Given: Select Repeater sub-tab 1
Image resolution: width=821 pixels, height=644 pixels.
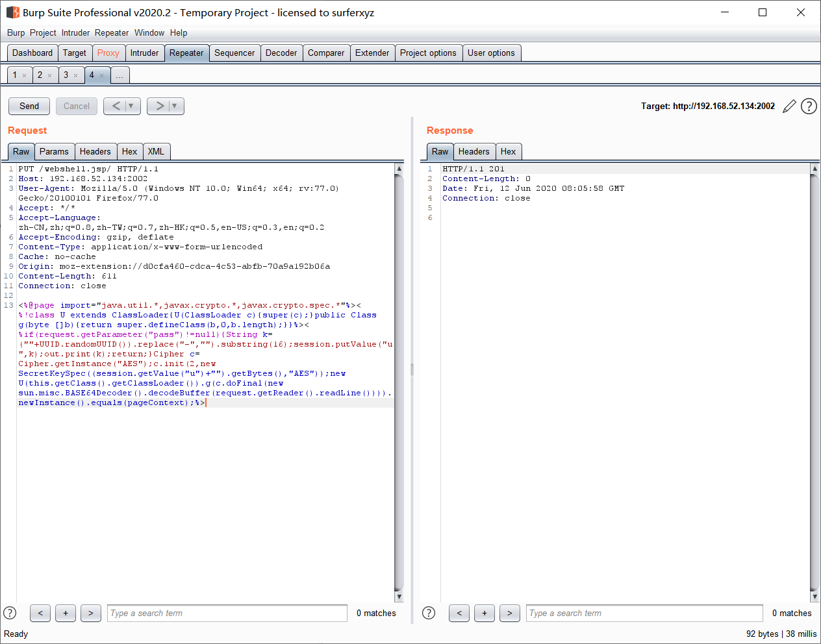Looking at the screenshot, I should (x=15, y=75).
